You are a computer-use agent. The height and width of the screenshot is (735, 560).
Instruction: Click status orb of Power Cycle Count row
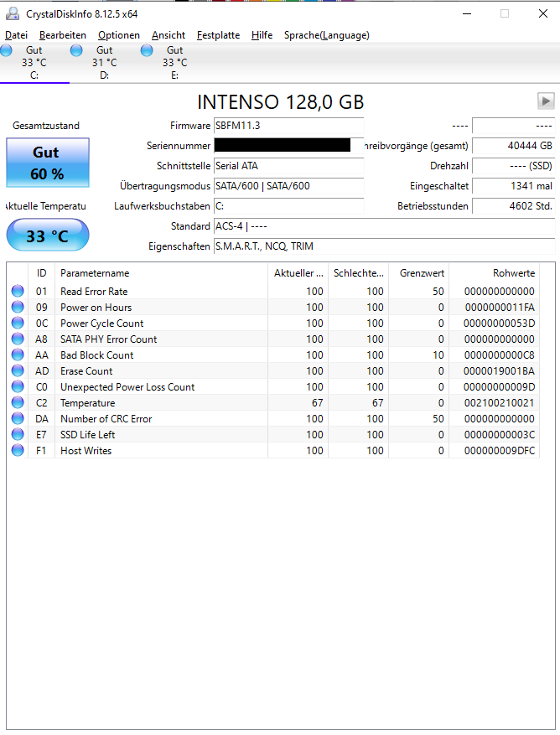pyautogui.click(x=18, y=323)
